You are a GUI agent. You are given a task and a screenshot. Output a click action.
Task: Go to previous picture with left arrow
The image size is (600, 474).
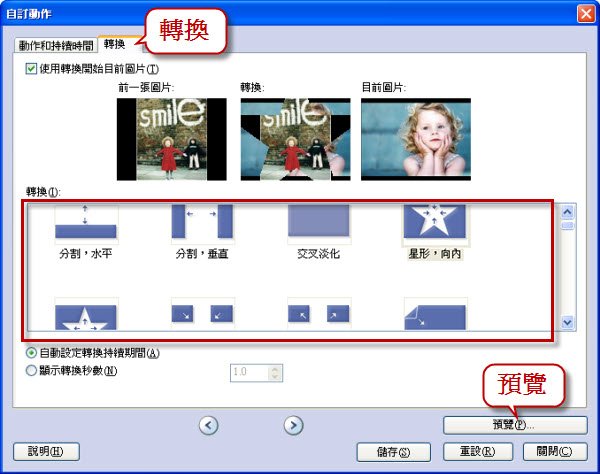pos(209,425)
